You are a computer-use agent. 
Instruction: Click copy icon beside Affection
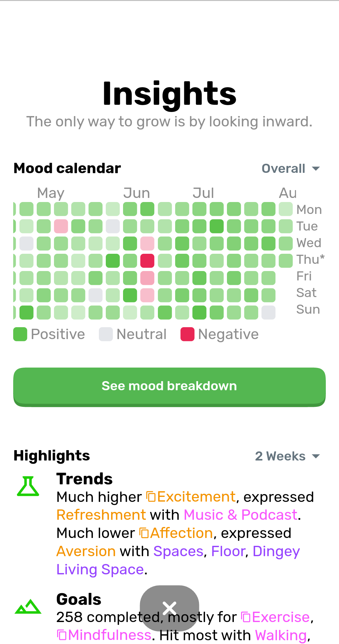144,533
